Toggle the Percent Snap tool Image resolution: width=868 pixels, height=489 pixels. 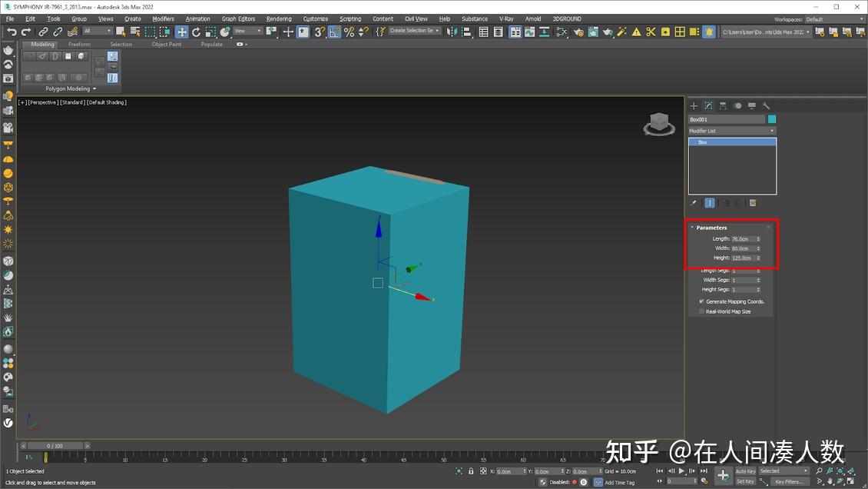click(x=349, y=32)
